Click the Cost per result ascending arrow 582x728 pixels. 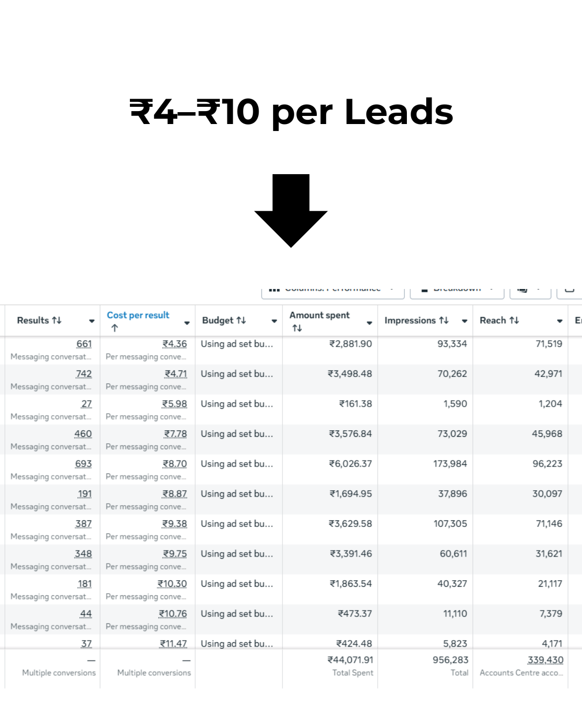114,328
